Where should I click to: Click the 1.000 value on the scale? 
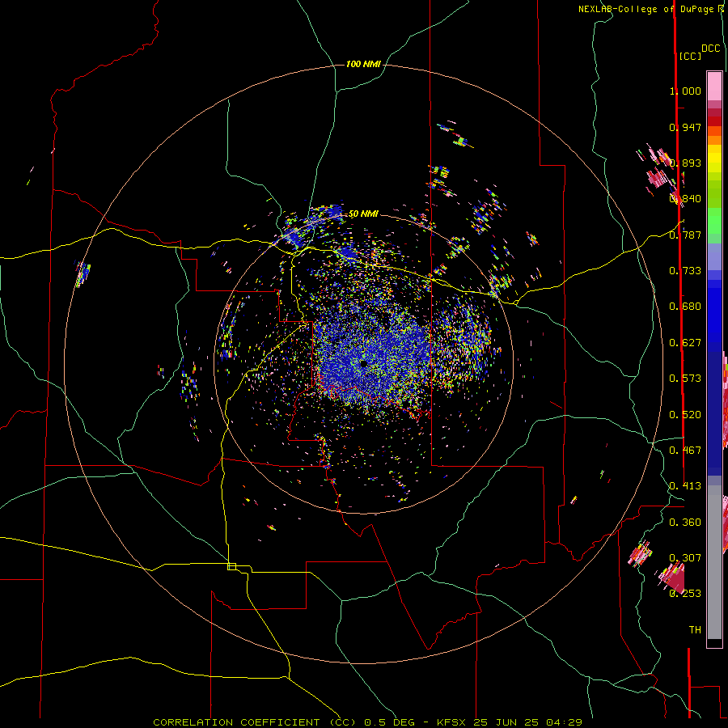tap(685, 91)
